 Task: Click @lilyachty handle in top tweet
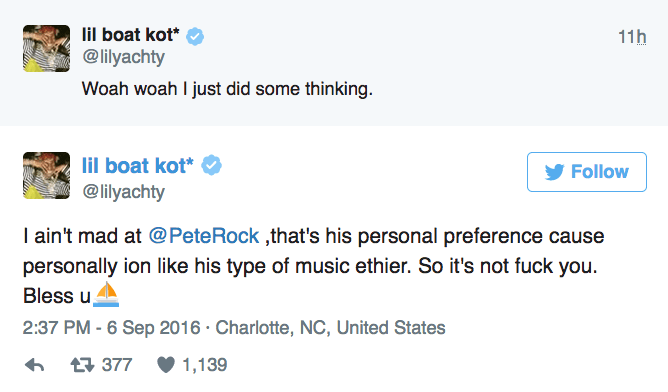click(124, 57)
